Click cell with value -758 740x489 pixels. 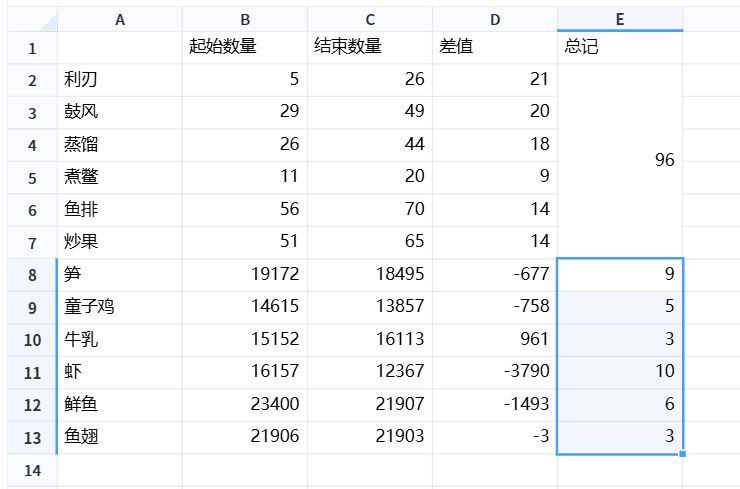point(495,307)
